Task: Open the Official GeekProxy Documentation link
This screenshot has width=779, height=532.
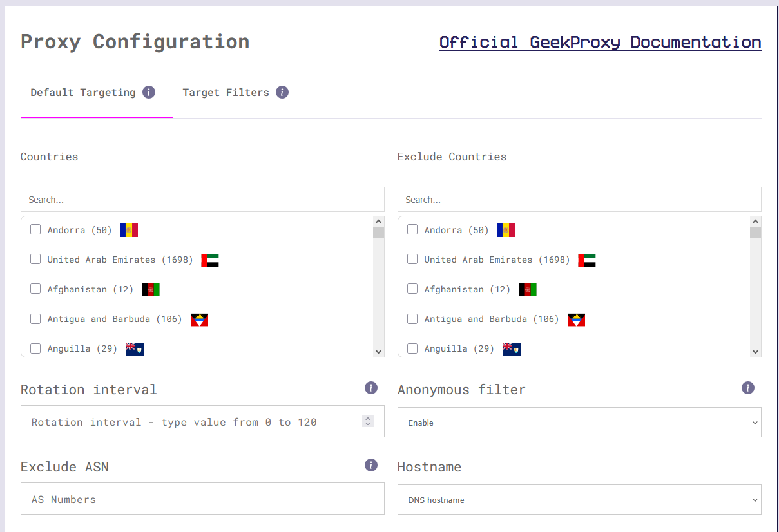Action: click(x=600, y=42)
